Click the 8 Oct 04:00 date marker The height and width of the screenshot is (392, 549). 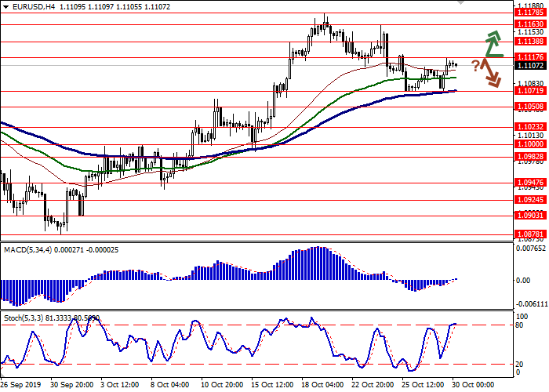[x=169, y=385]
